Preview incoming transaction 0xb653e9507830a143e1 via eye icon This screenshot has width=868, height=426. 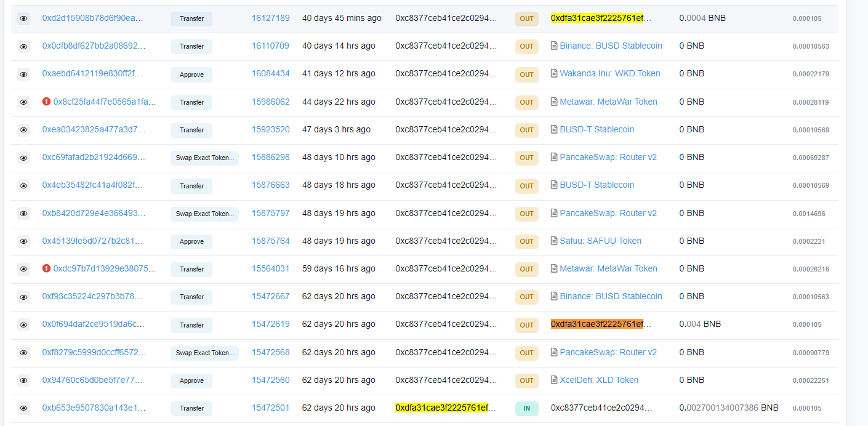(23, 408)
